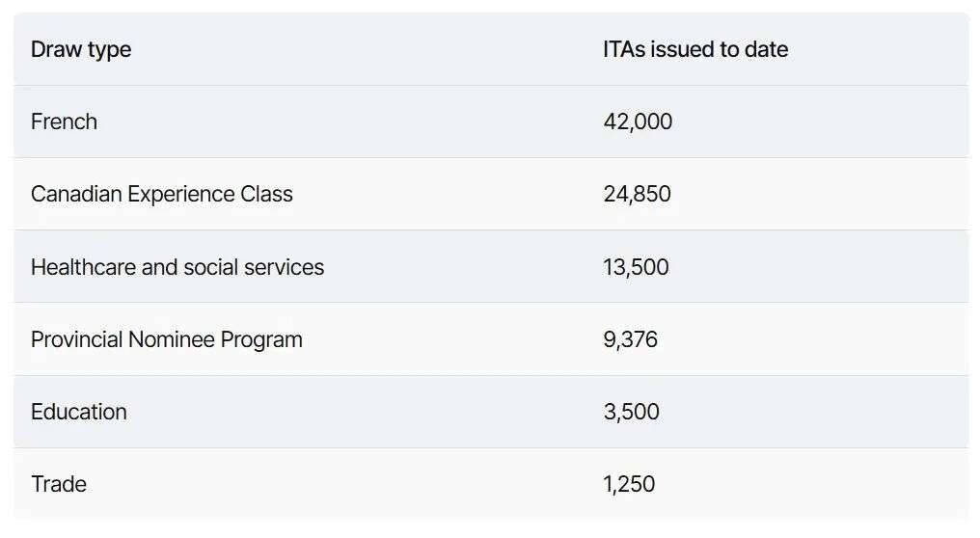Click the 9,376 value

[x=630, y=339]
